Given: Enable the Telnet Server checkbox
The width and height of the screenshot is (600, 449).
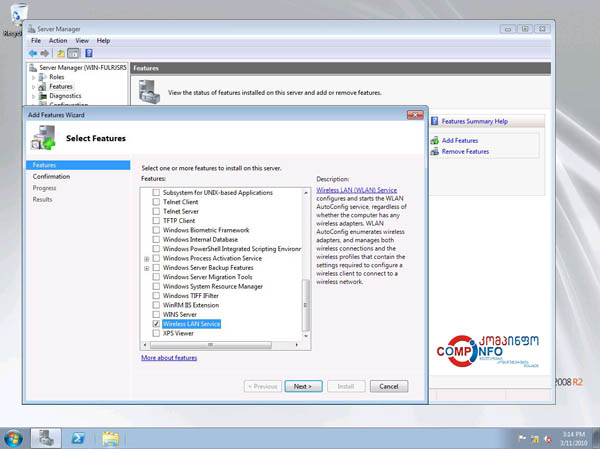Looking at the screenshot, I should point(156,211).
